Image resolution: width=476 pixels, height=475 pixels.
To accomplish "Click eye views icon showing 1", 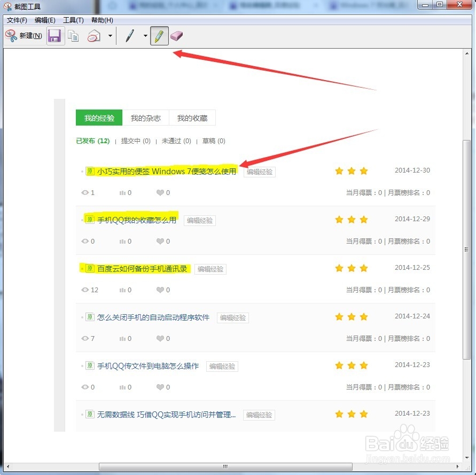I will click(85, 192).
